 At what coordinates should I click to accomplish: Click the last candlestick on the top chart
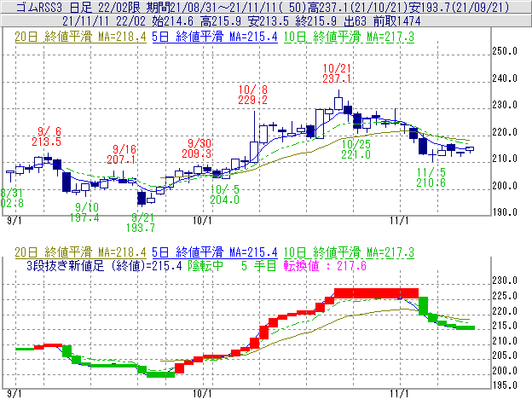(470, 149)
